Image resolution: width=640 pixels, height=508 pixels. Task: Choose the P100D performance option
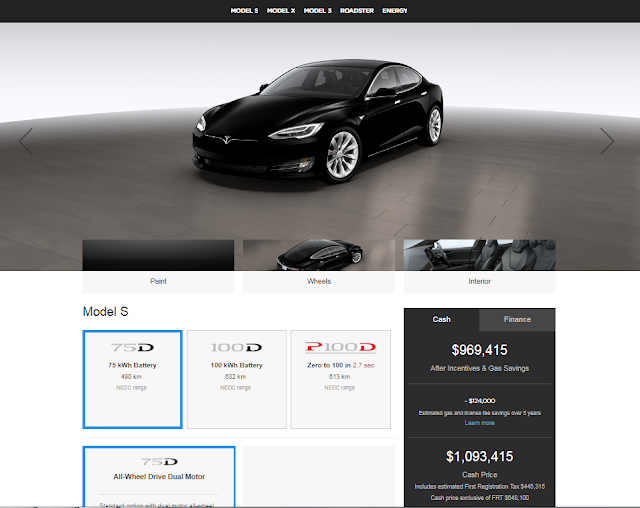(x=340, y=379)
